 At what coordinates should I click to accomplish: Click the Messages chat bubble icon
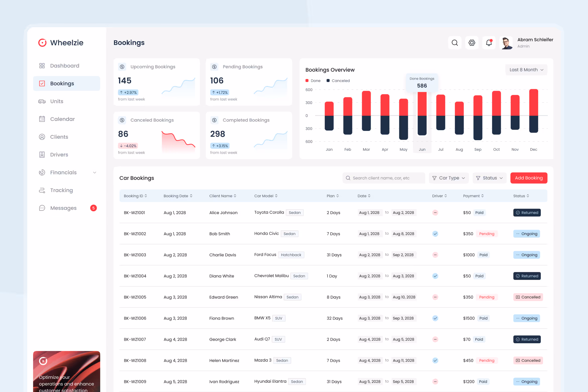point(42,208)
